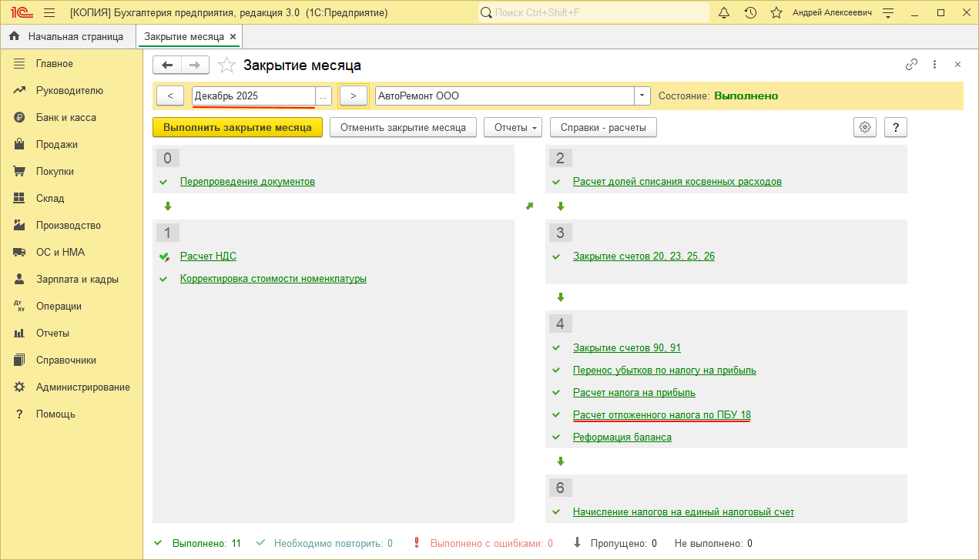This screenshot has height=560, width=979.
Task: Open the Отчеты dropdown button
Action: point(512,127)
